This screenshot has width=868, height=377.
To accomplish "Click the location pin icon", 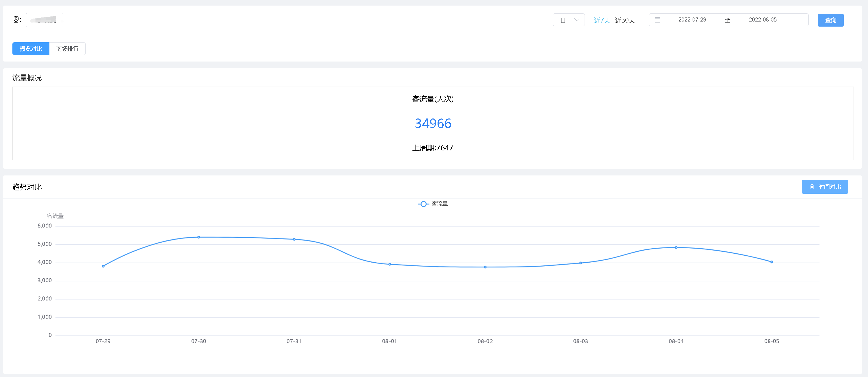I will pos(16,19).
